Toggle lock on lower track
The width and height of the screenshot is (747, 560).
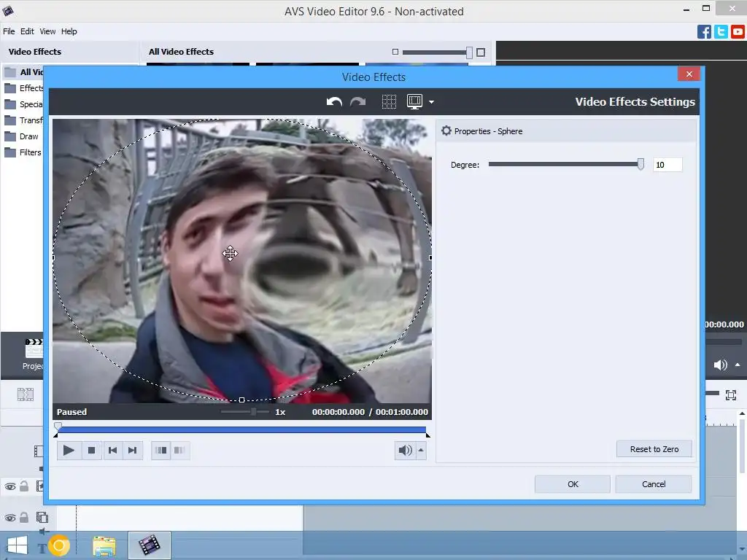coord(24,517)
